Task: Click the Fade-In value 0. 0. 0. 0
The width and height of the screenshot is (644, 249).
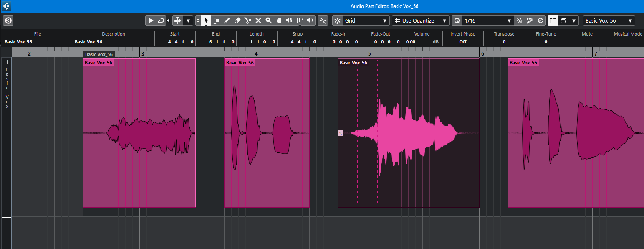Action: click(346, 42)
